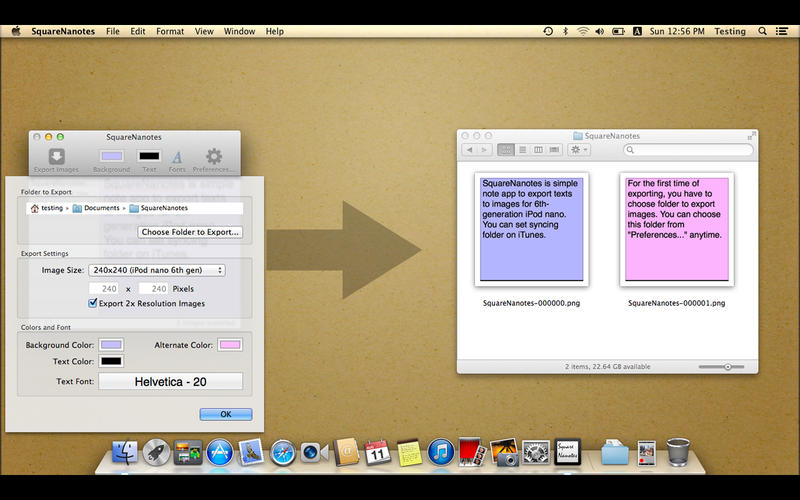Click Choose Folder to Export button
Screen dimensions: 800x500
point(190,232)
